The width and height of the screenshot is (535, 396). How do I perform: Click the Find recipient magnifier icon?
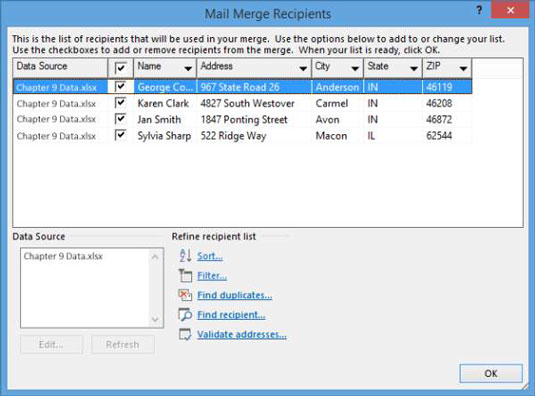point(185,314)
